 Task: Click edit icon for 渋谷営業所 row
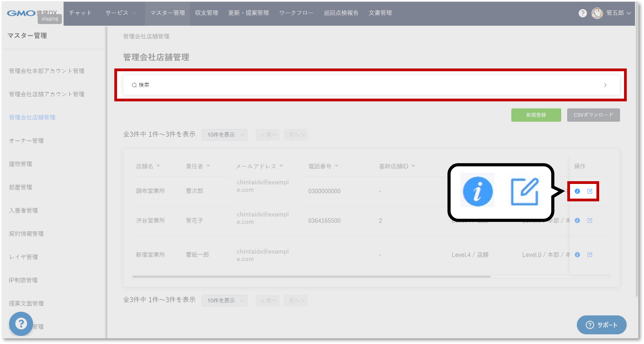click(590, 221)
